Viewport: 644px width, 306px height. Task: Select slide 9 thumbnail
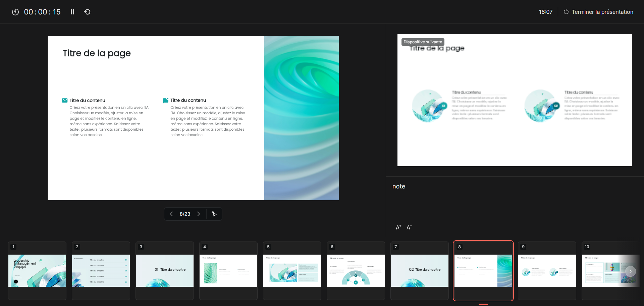coord(547,270)
